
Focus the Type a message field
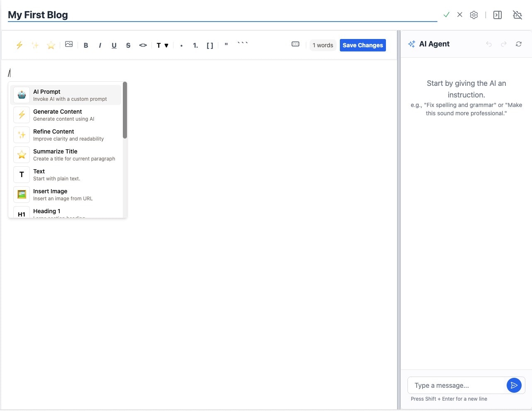click(x=456, y=385)
